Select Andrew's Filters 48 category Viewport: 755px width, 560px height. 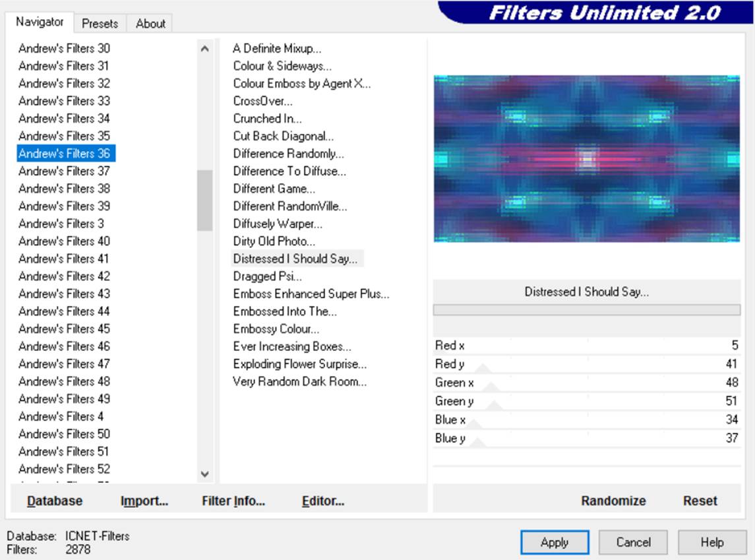tap(64, 381)
